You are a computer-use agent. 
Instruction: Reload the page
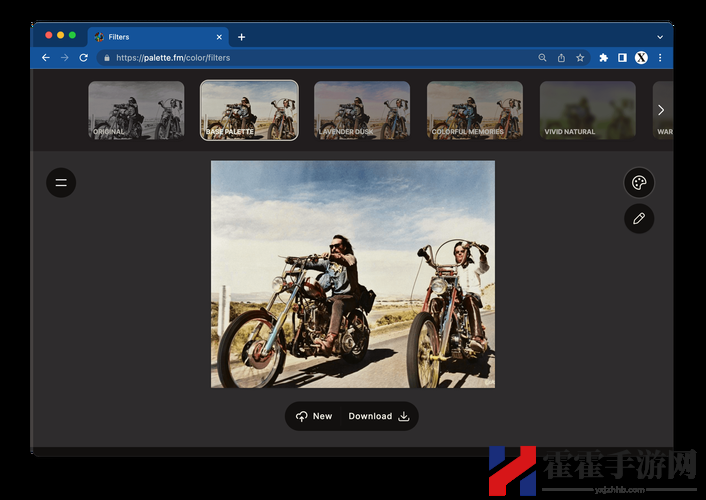(84, 58)
